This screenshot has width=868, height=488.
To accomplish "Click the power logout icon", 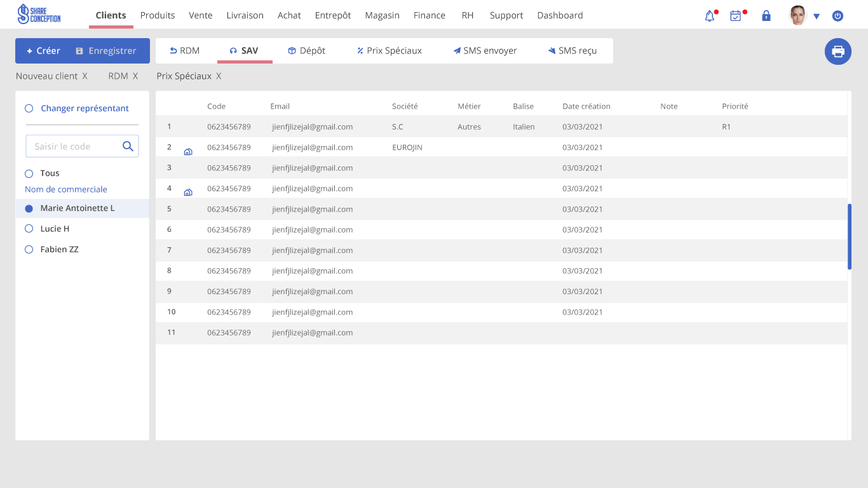I will pos(837,16).
